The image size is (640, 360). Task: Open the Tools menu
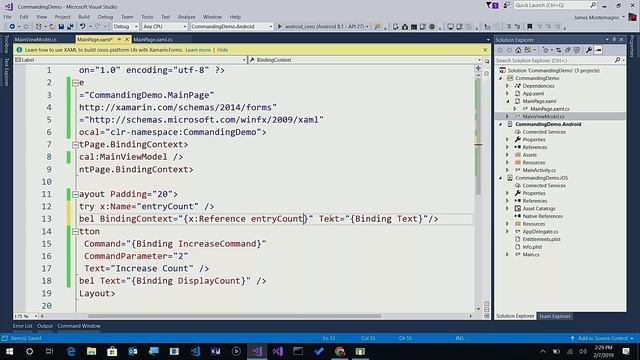(147, 17)
